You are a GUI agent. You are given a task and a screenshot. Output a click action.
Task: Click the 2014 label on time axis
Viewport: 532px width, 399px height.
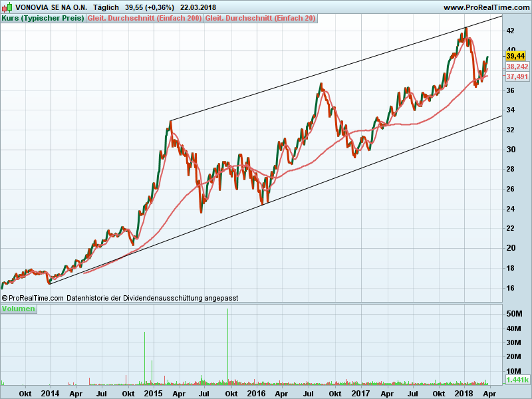pyautogui.click(x=51, y=393)
